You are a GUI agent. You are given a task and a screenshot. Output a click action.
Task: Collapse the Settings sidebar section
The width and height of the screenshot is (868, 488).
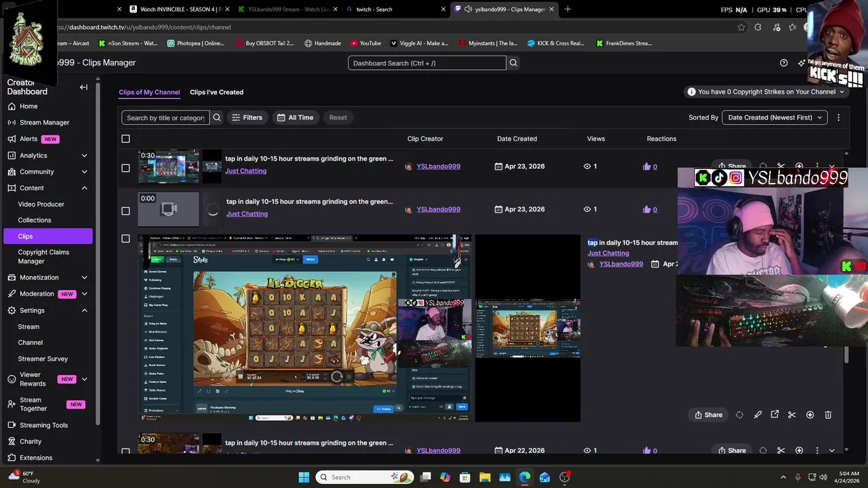(x=84, y=310)
